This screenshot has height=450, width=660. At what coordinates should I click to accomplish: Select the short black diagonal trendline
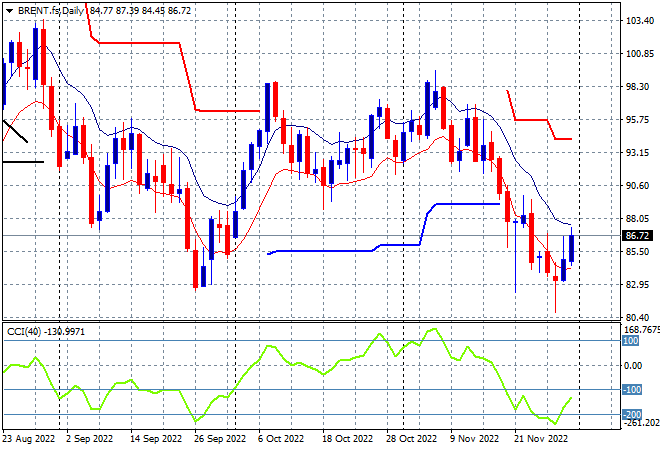[x=15, y=131]
